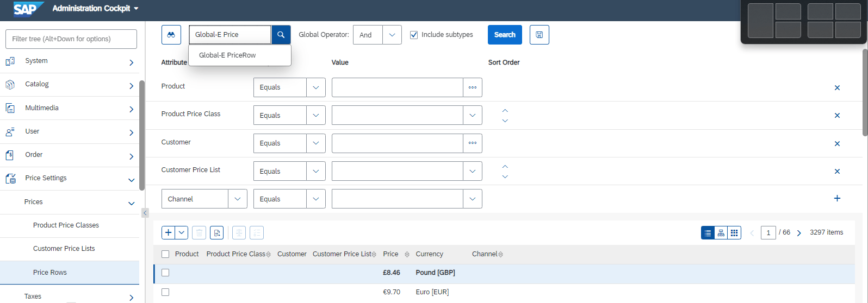Open the Global Operator And dropdown
This screenshot has width=868, height=303.
(x=377, y=35)
